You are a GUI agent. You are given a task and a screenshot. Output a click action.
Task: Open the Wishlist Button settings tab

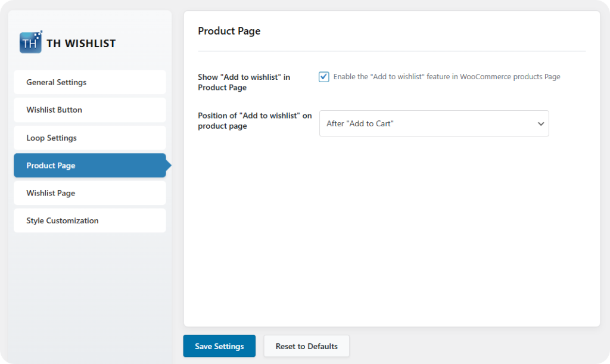pos(89,110)
